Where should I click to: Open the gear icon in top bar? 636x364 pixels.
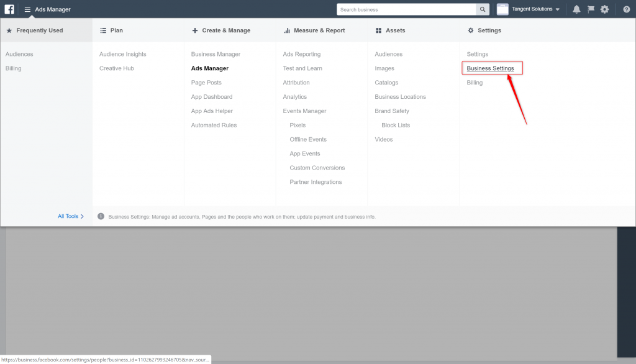(x=604, y=9)
